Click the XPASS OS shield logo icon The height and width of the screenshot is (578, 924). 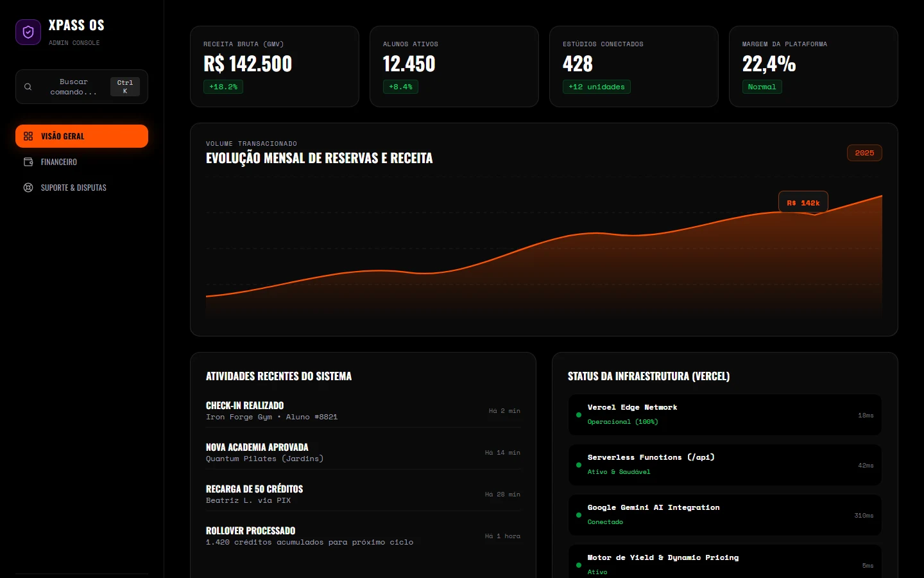(x=28, y=32)
